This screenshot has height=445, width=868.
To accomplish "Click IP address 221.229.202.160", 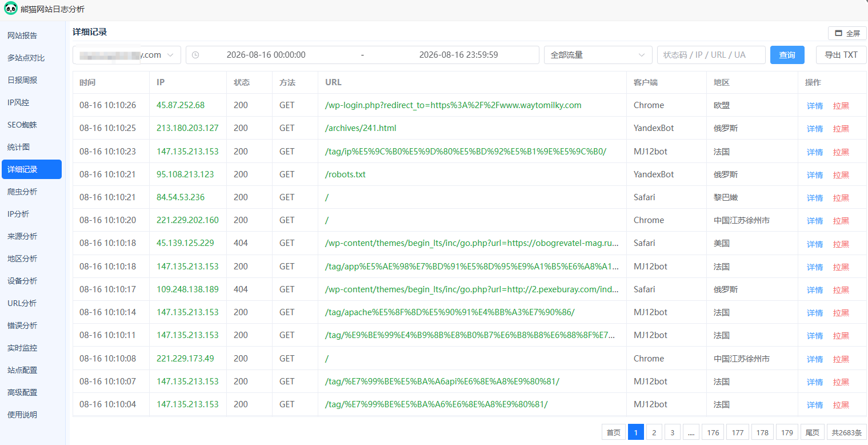I will click(187, 220).
